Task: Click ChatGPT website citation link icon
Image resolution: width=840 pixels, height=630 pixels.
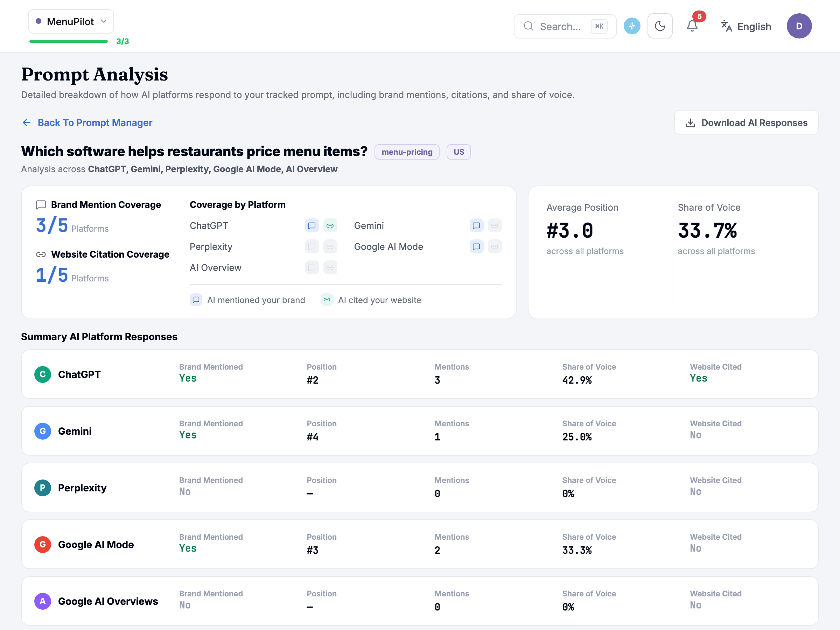Action: [330, 225]
